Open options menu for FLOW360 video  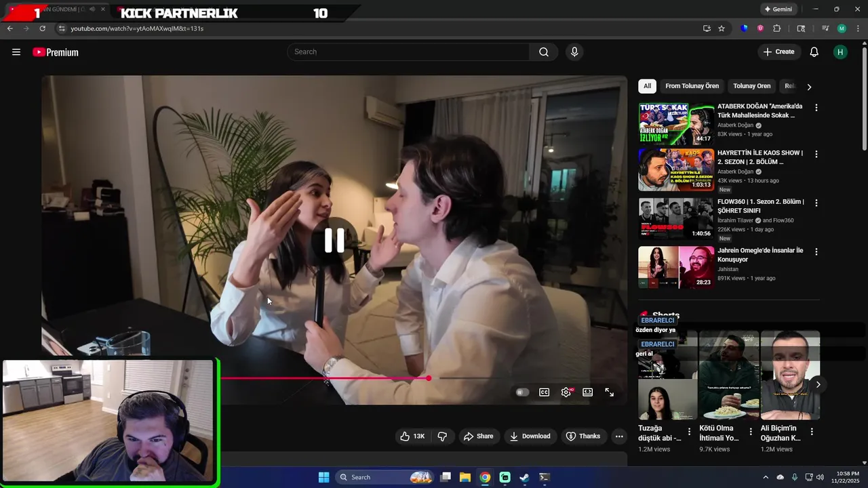click(816, 203)
